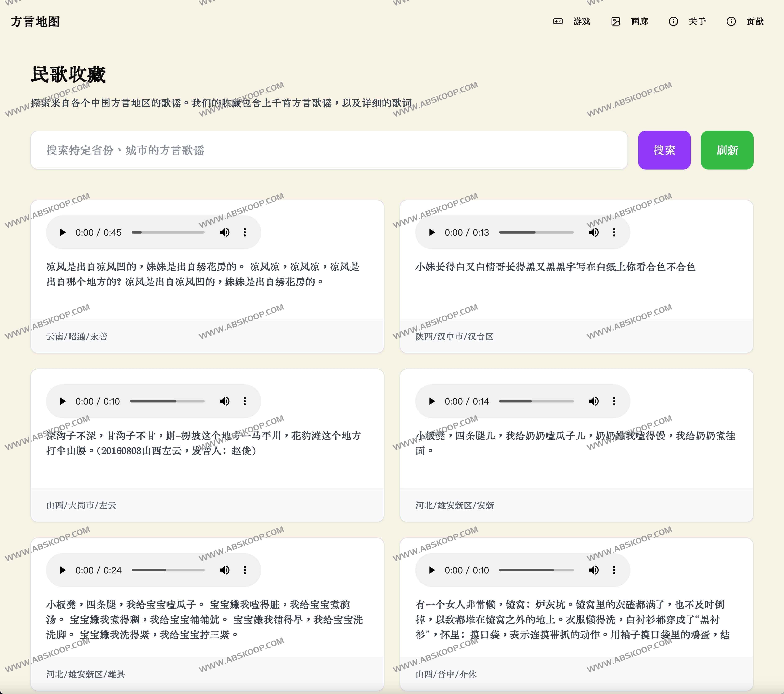The width and height of the screenshot is (784, 694).
Task: Open more options for 云南/昭通/永善 audio
Action: click(x=245, y=233)
